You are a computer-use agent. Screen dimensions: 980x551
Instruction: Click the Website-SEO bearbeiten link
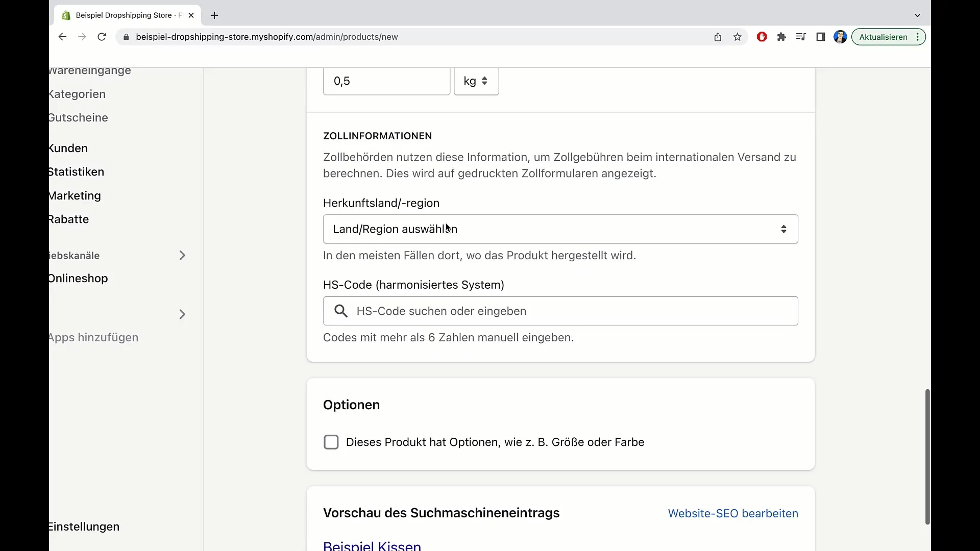pyautogui.click(x=733, y=513)
